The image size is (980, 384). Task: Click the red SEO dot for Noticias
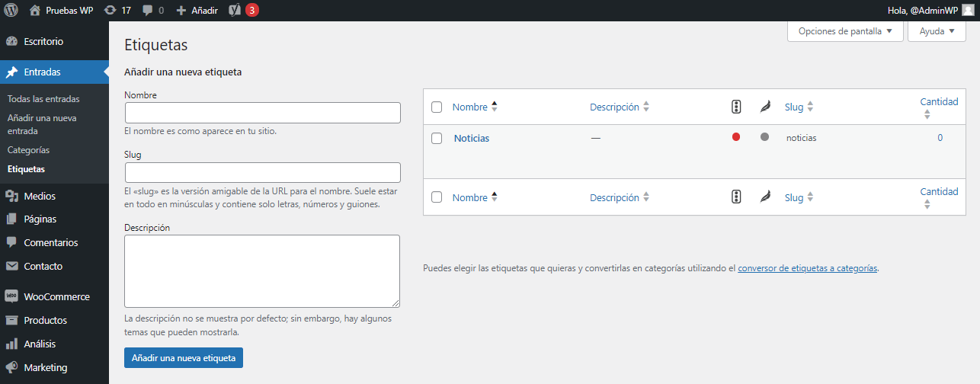pos(736,137)
